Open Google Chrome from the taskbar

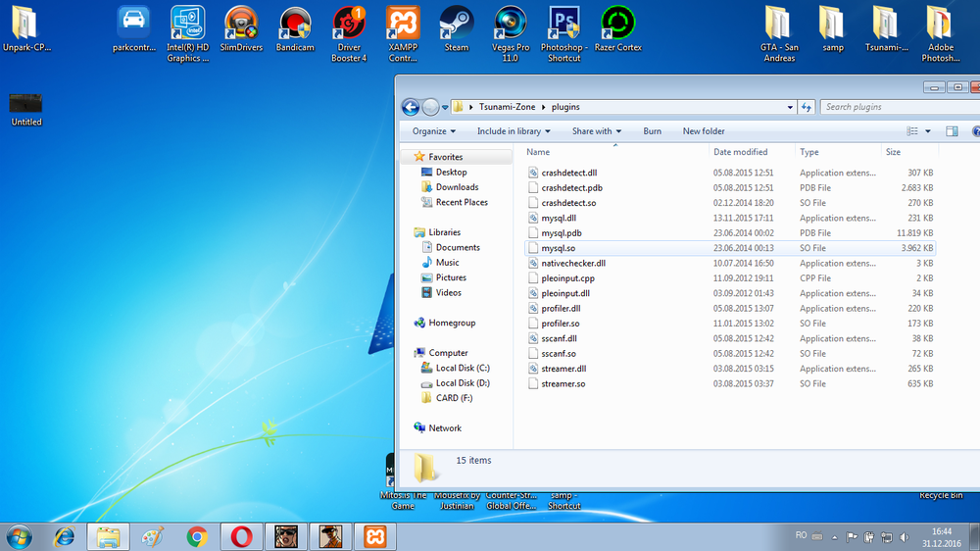click(x=197, y=536)
